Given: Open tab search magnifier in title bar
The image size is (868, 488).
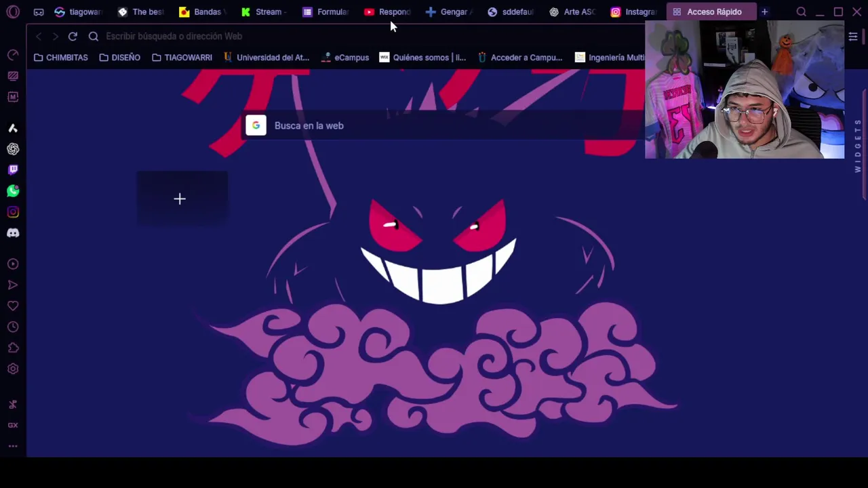Looking at the screenshot, I should [x=802, y=12].
